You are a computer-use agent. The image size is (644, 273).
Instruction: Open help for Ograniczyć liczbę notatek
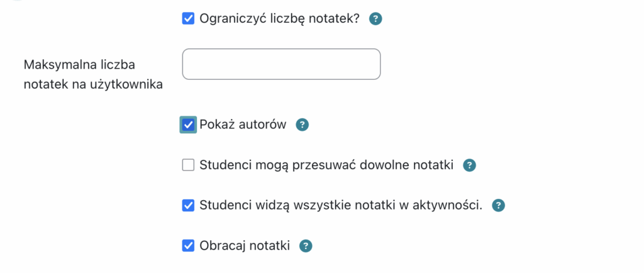[x=375, y=19]
